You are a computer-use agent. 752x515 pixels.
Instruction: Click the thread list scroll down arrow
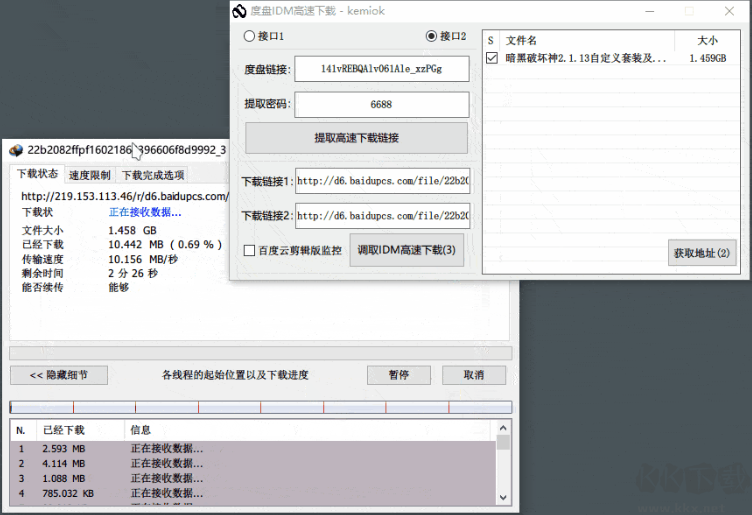pos(503,498)
